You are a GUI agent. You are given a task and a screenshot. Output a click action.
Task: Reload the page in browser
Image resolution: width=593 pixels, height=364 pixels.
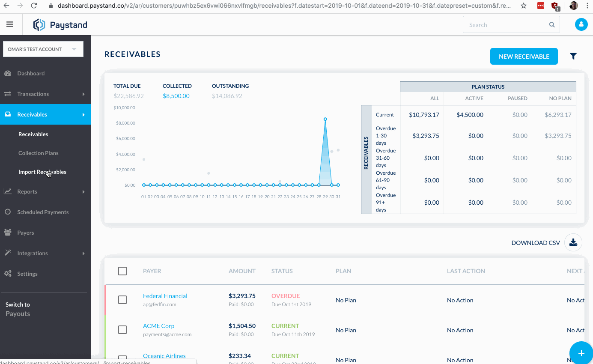34,6
